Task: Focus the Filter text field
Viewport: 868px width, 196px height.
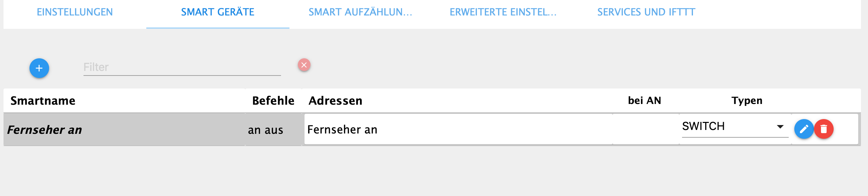Action: pos(182,67)
